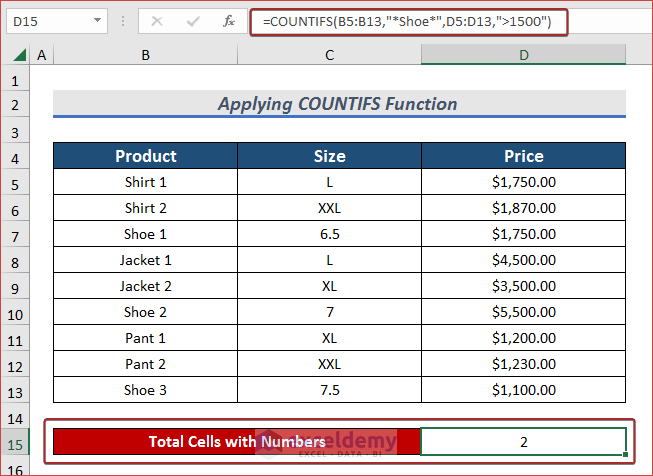Image resolution: width=653 pixels, height=476 pixels.
Task: Click the Product header cell
Action: (x=145, y=156)
